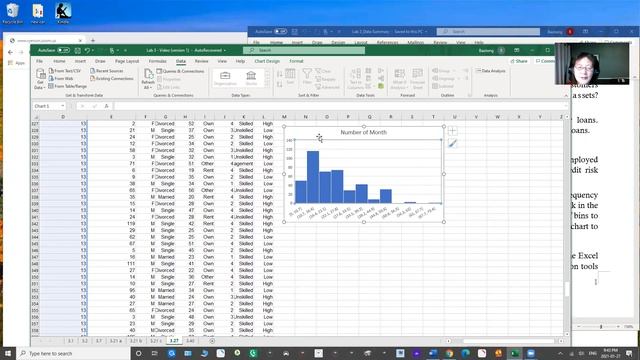Open the Outline group dialog launcher
This screenshot has height=360, width=640.
point(469,96)
